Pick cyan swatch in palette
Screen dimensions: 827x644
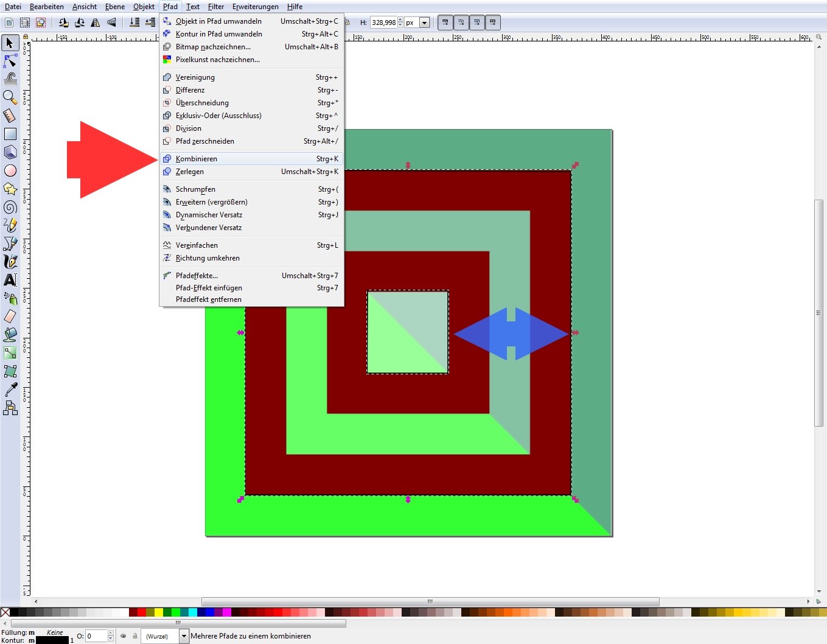[192, 612]
